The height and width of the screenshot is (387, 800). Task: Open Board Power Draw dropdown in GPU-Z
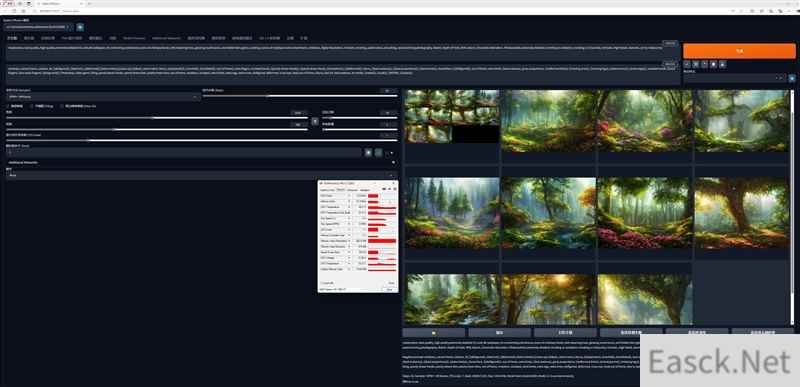349,252
